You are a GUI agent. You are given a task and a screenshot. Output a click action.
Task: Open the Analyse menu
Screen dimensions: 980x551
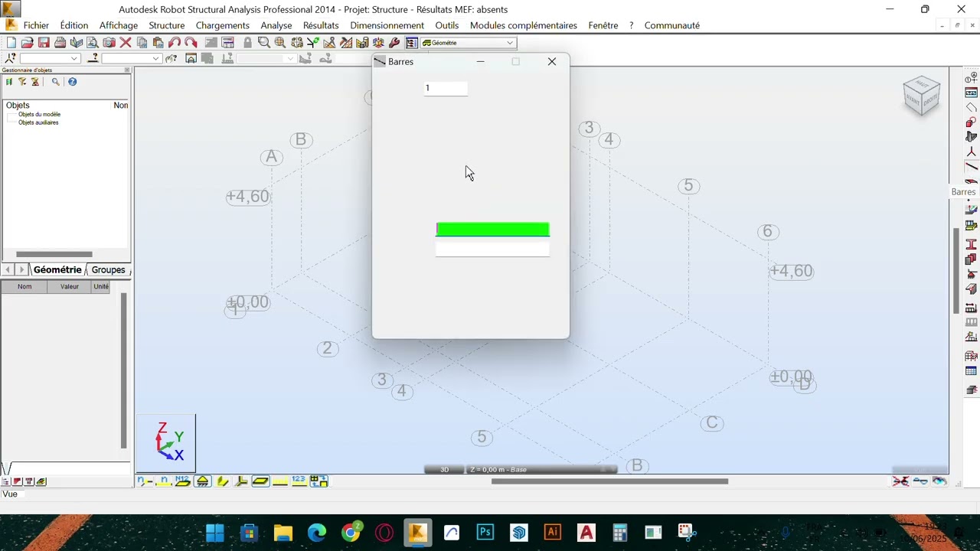276,25
